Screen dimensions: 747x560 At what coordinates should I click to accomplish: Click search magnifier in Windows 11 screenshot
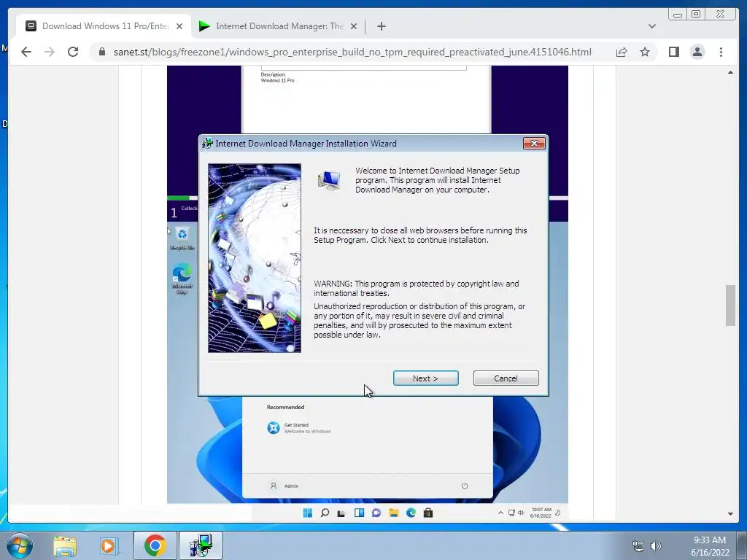(325, 513)
